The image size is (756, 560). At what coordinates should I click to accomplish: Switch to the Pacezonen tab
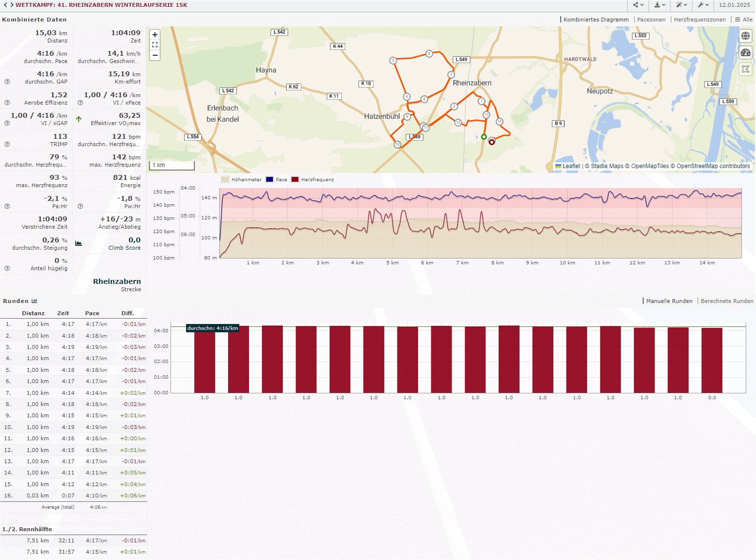point(651,20)
